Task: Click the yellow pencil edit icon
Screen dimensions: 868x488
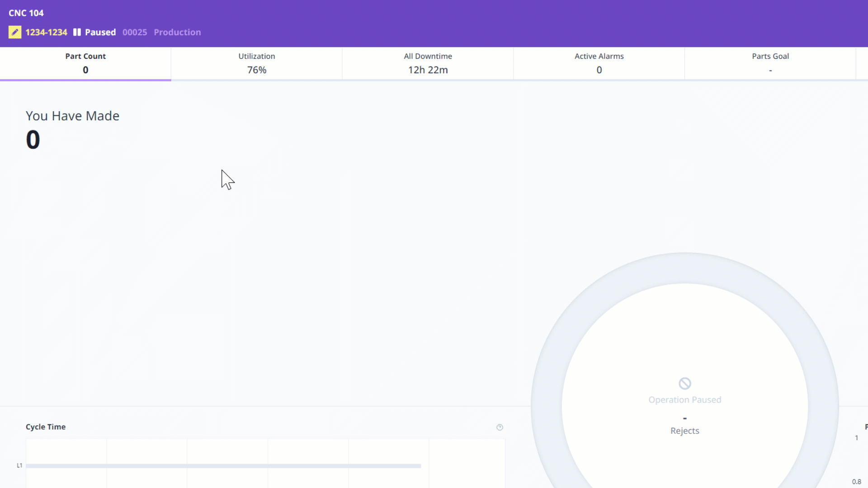Action: pos(14,32)
